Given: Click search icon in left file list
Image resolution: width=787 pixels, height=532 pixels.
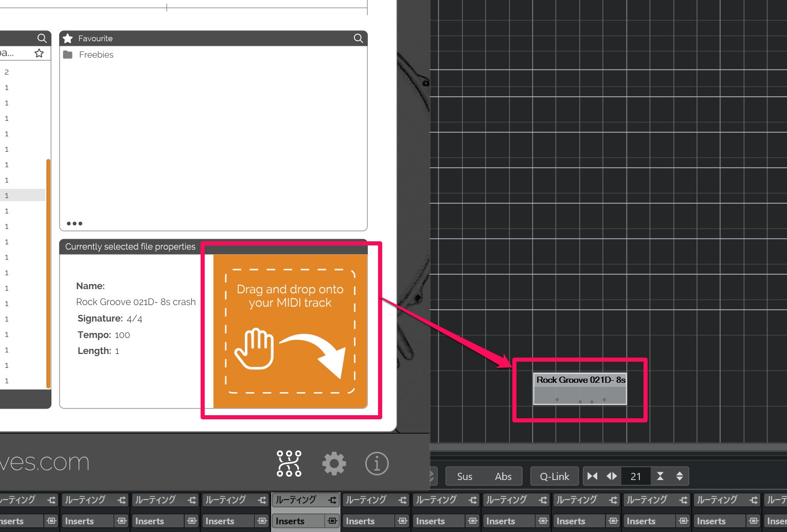Looking at the screenshot, I should [x=42, y=38].
